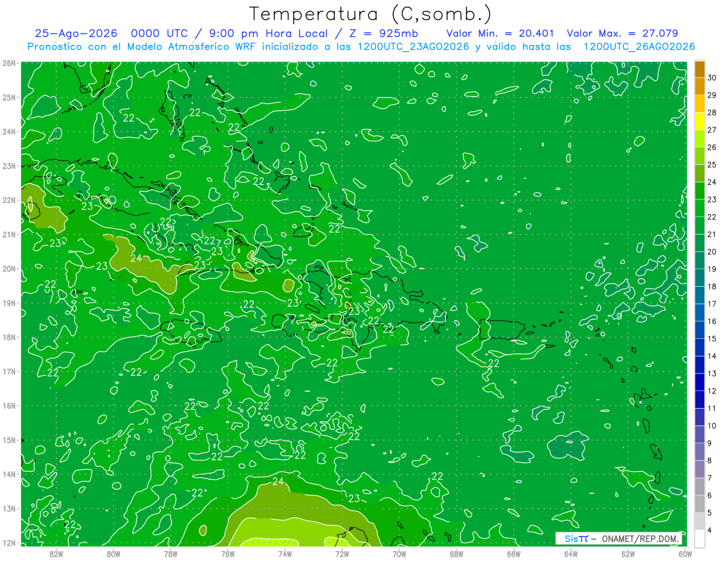The width and height of the screenshot is (728, 562).
Task: Click the "60W" longitude label
Action: 685,554
